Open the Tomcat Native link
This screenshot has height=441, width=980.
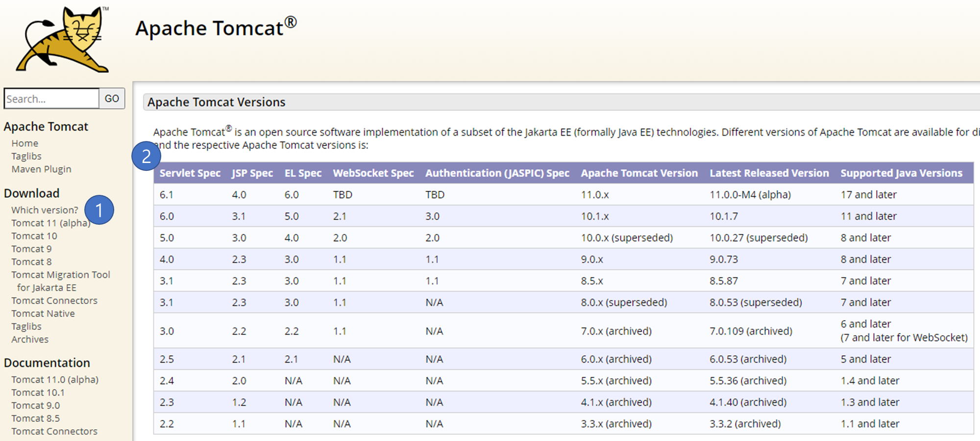(43, 313)
